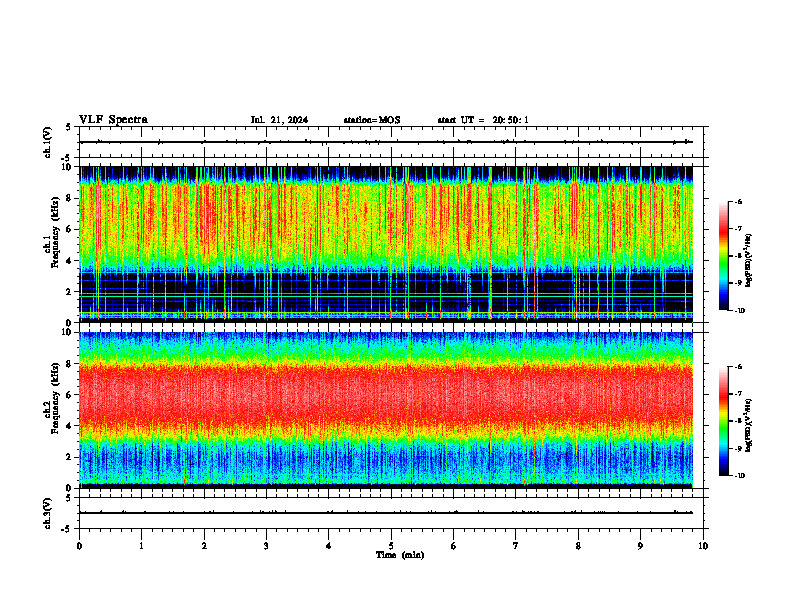792x612 pixels.
Task: Click the time axis tick label "2"
Action: point(204,546)
